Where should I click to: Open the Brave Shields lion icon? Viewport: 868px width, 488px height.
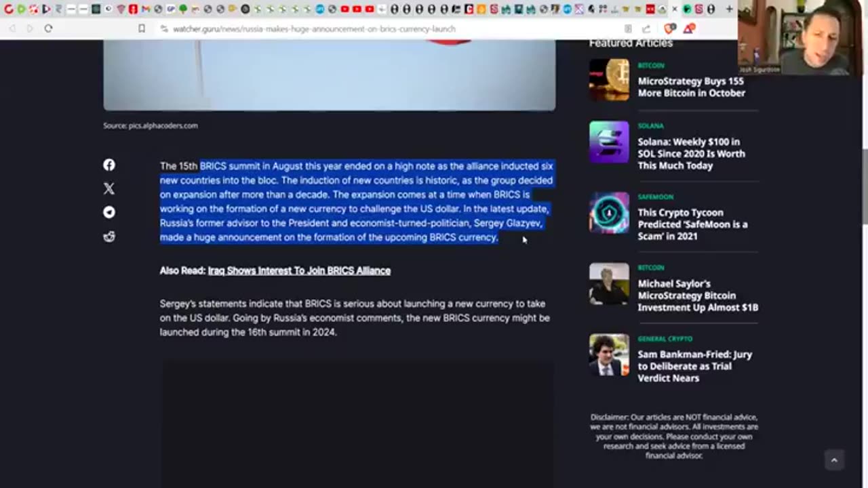pyautogui.click(x=669, y=28)
